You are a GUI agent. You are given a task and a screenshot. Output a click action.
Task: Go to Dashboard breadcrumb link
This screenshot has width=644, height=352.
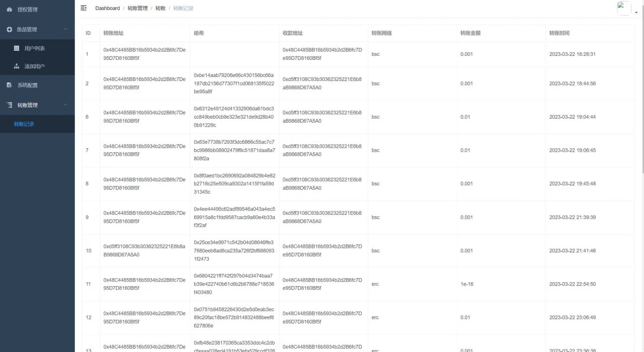point(107,8)
